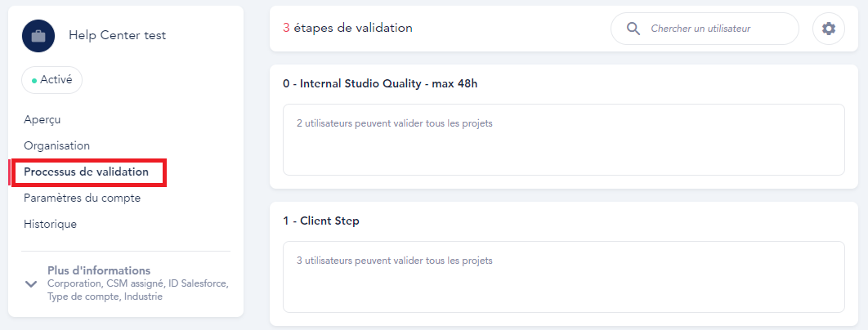Select the Client Step title
Viewport: 868px width, 330px height.
[x=321, y=221]
